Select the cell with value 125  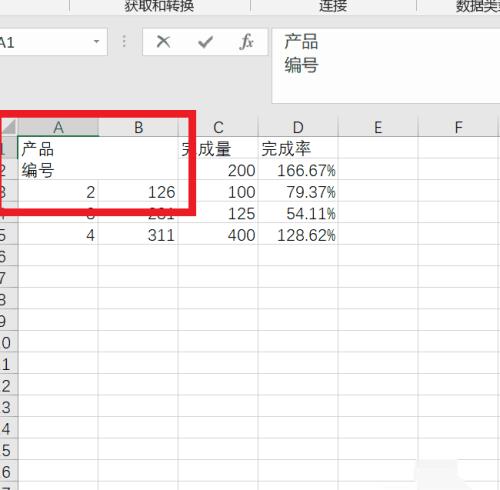(218, 213)
